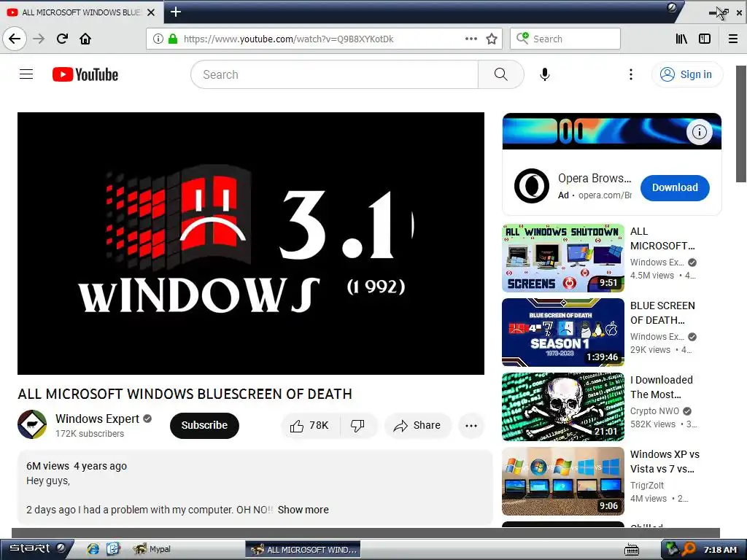Image resolution: width=747 pixels, height=560 pixels.
Task: Open the browser home page icon
Action: point(85,39)
